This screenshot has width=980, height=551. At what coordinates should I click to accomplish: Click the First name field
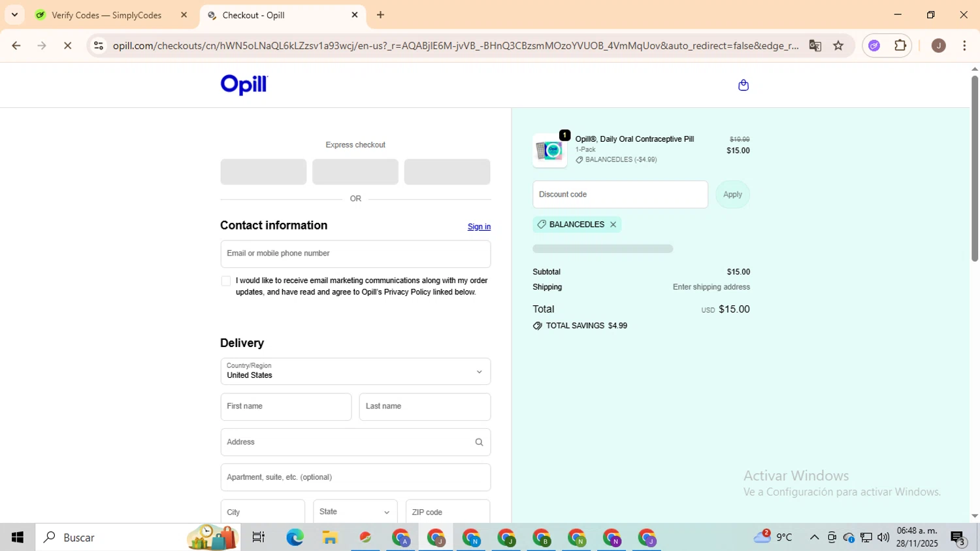[286, 407]
